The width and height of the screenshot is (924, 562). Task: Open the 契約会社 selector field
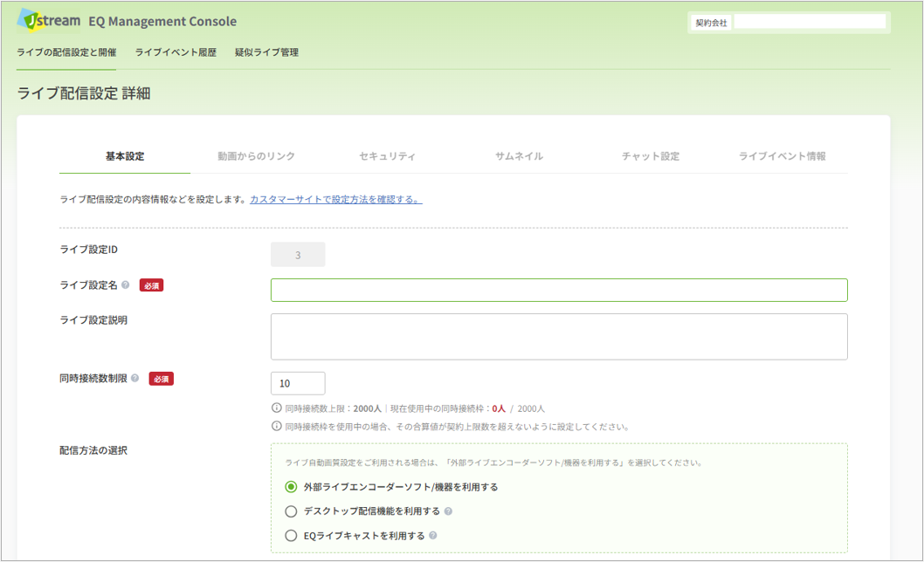pyautogui.click(x=810, y=22)
